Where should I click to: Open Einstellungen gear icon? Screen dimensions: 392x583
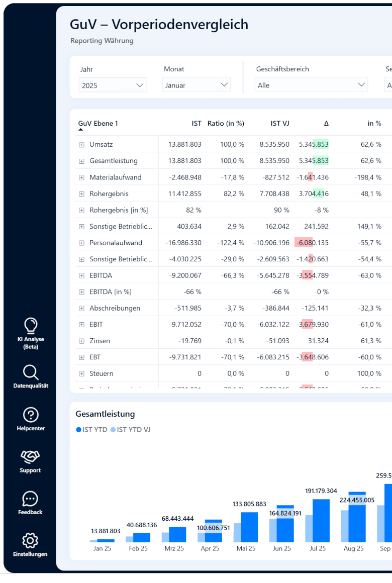click(x=30, y=541)
